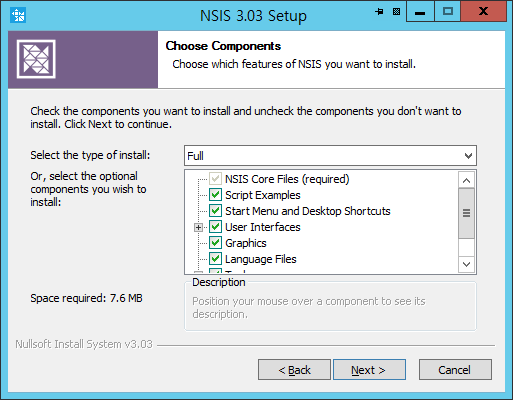This screenshot has width=513, height=400.
Task: Toggle the User Interfaces checkbox
Action: (215, 227)
